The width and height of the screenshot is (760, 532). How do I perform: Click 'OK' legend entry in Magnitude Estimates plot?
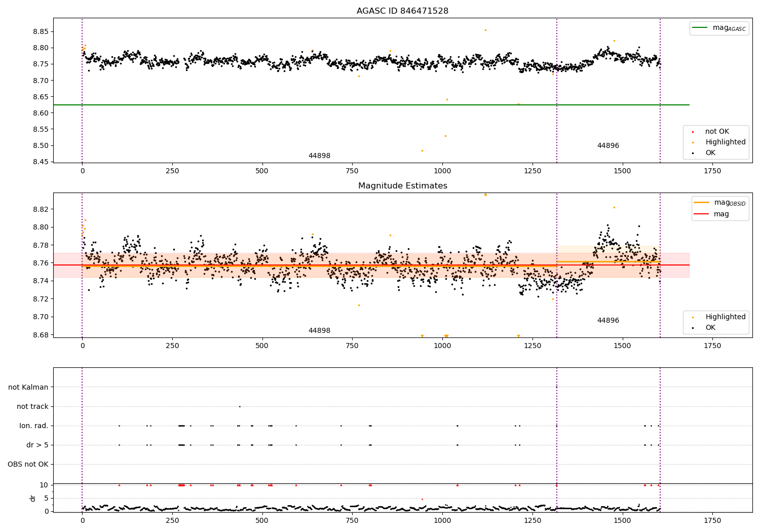tap(710, 328)
